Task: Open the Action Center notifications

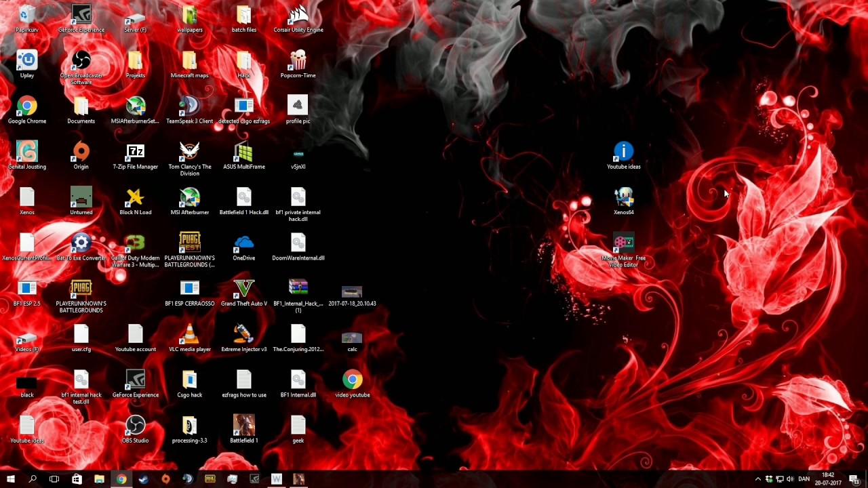Action: point(854,479)
